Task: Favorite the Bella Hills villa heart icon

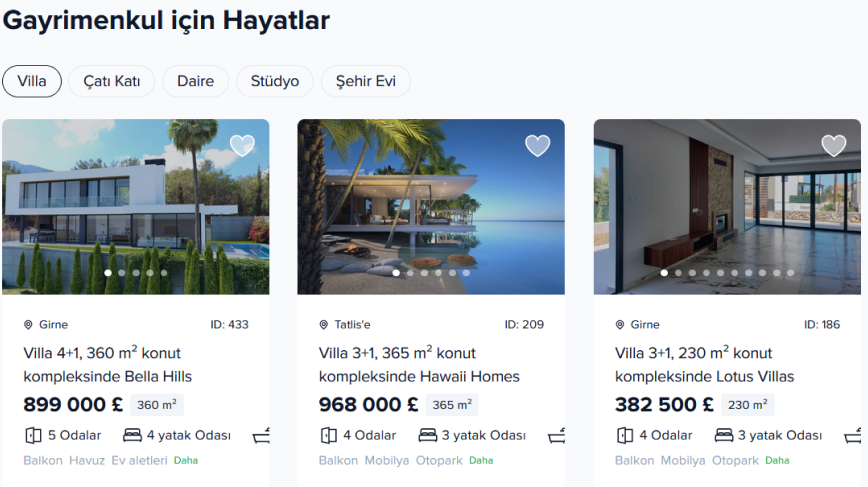Action: (x=242, y=146)
